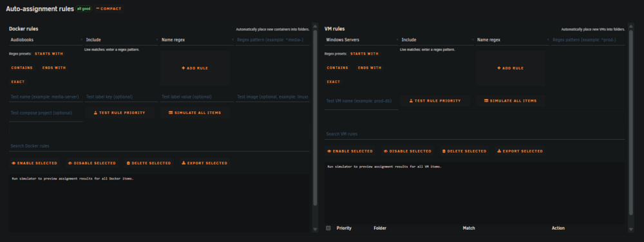
Task: Click Test image input field
Action: pyautogui.click(x=272, y=97)
